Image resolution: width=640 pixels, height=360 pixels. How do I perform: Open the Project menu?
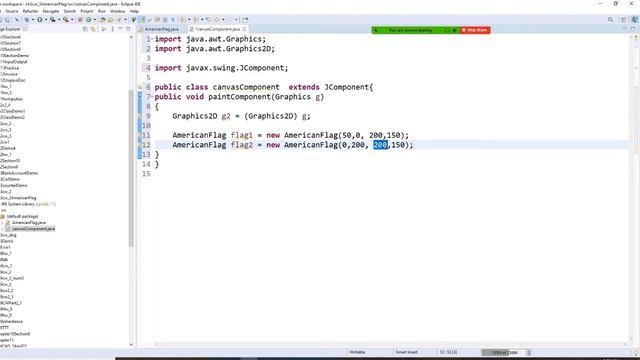point(87,11)
